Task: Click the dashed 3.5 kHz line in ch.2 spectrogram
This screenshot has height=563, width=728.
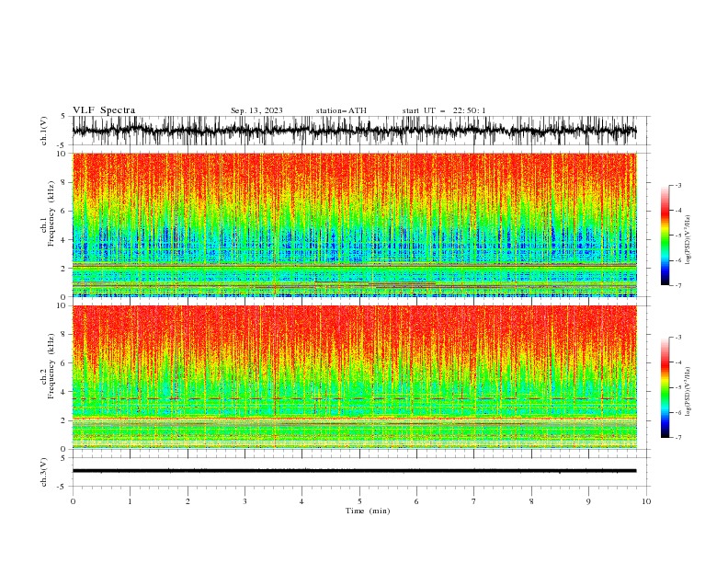Action: coord(354,398)
